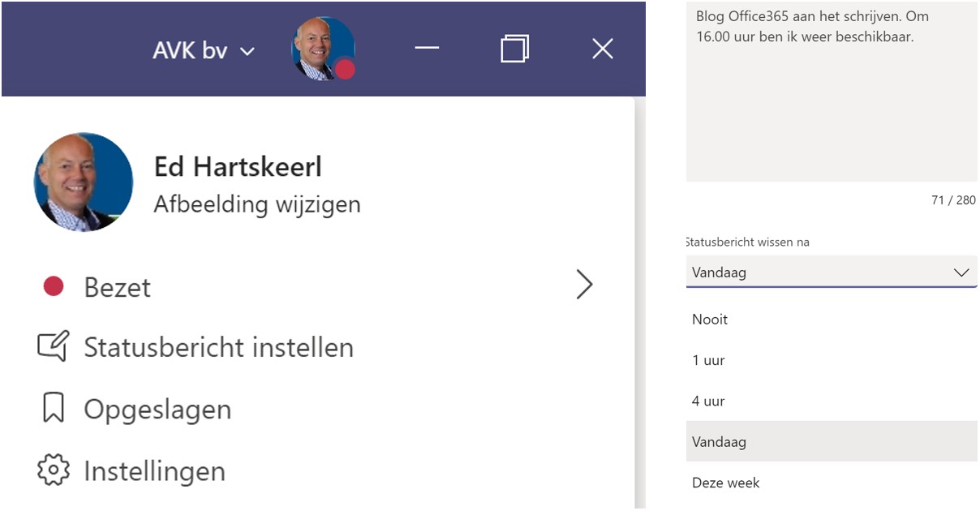Choose the 1 uur option
Screen dimensions: 980x515
(x=708, y=360)
